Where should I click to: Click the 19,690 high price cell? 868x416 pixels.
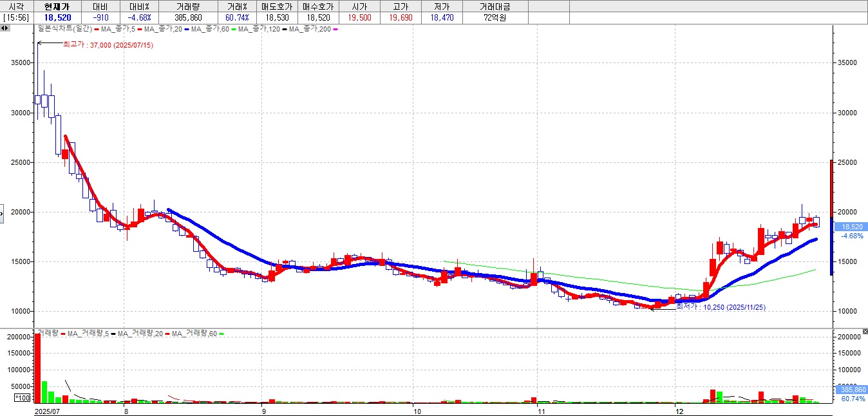point(399,17)
